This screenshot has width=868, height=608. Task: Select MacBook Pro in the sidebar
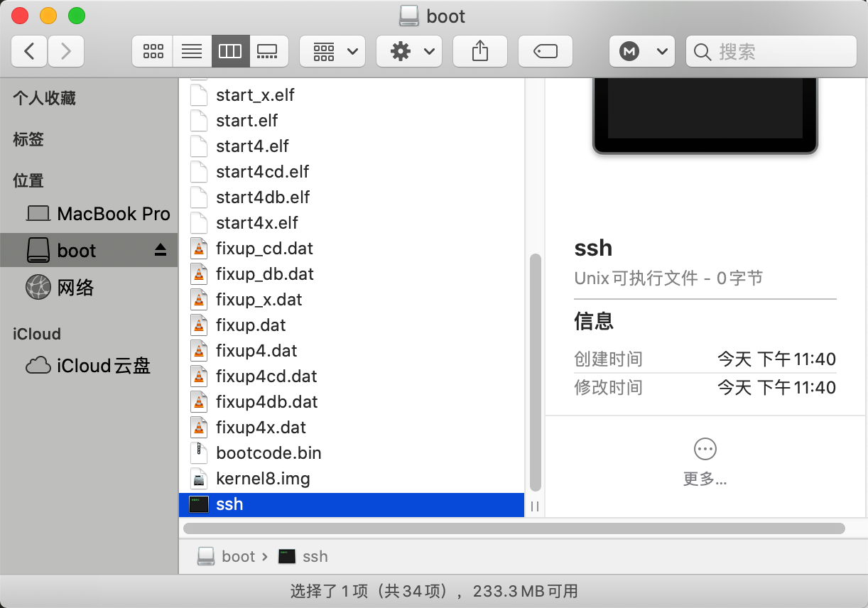tap(89, 214)
